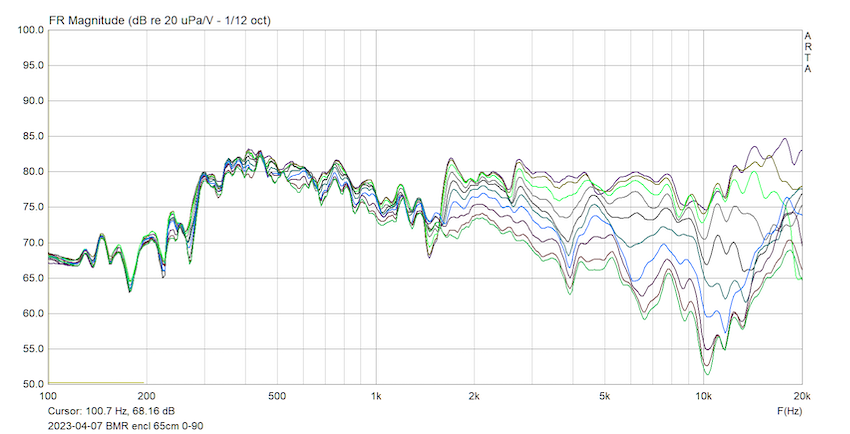Click the 50.0 dB y-axis label
Viewport: 850px width, 434px height.
31,385
